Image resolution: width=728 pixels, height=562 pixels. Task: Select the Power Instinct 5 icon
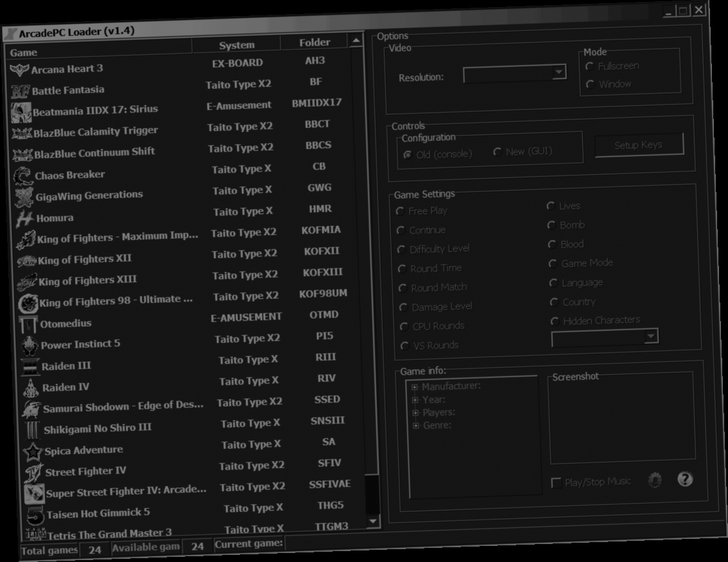tap(30, 346)
